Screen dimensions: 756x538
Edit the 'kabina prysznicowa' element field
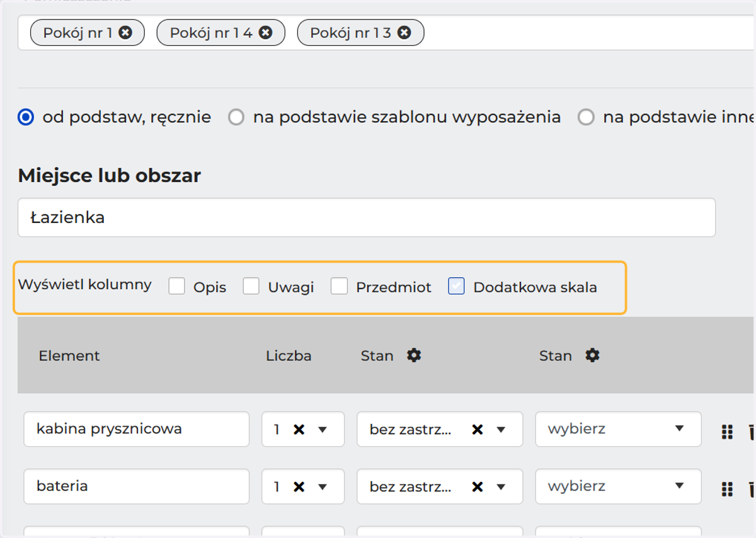tap(137, 429)
